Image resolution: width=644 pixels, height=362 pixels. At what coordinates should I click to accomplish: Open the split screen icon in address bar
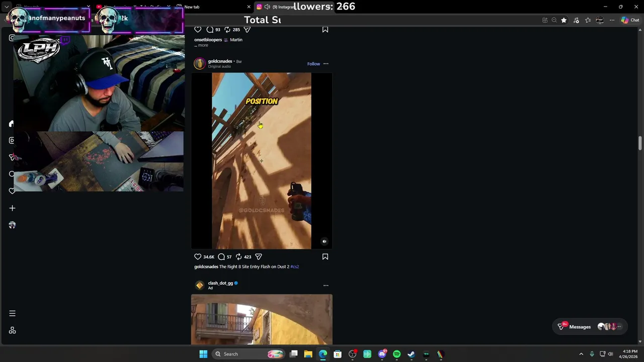545,20
